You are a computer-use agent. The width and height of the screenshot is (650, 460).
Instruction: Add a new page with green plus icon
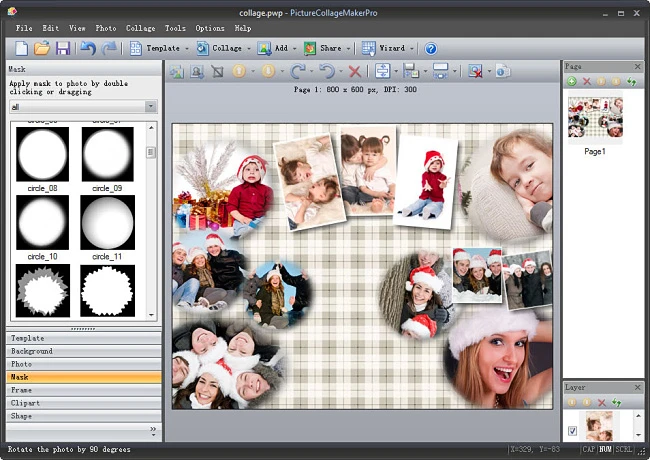tap(572, 81)
